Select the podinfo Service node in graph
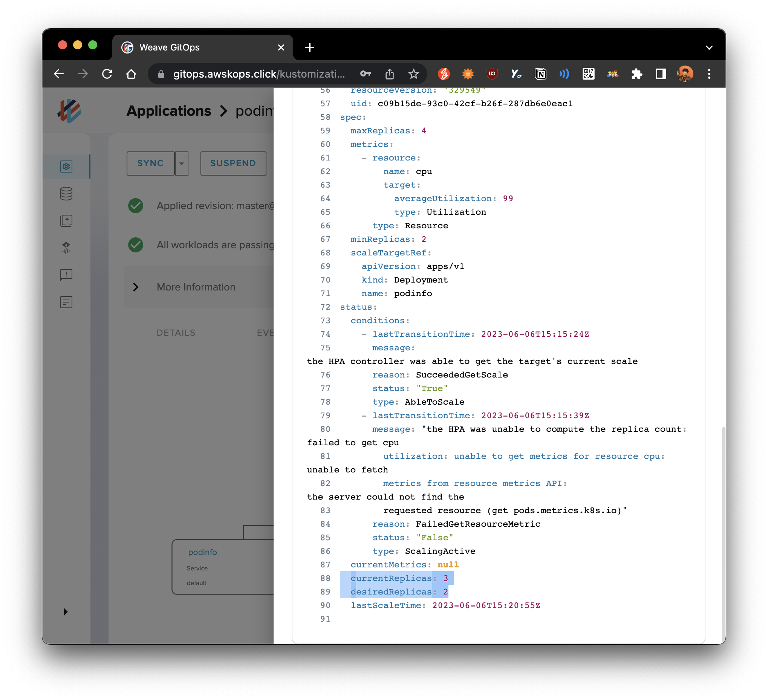 click(223, 567)
